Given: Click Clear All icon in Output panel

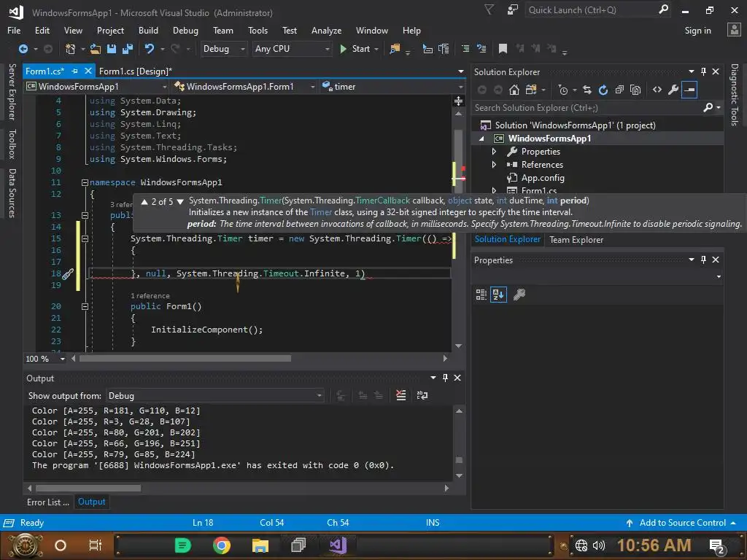Looking at the screenshot, I should [x=401, y=395].
